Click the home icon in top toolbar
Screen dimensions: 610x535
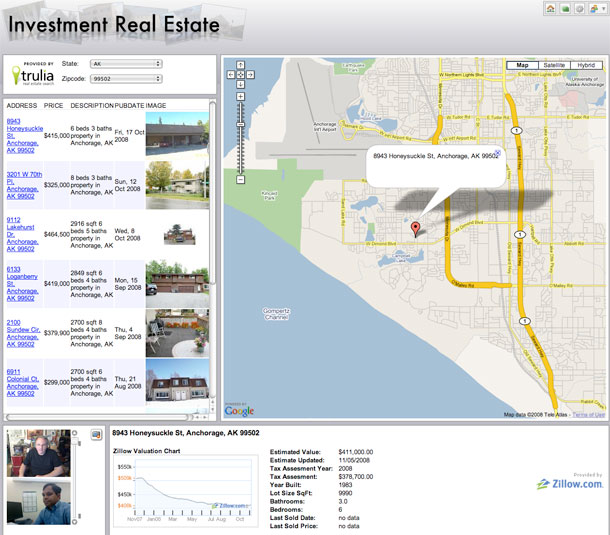(551, 8)
